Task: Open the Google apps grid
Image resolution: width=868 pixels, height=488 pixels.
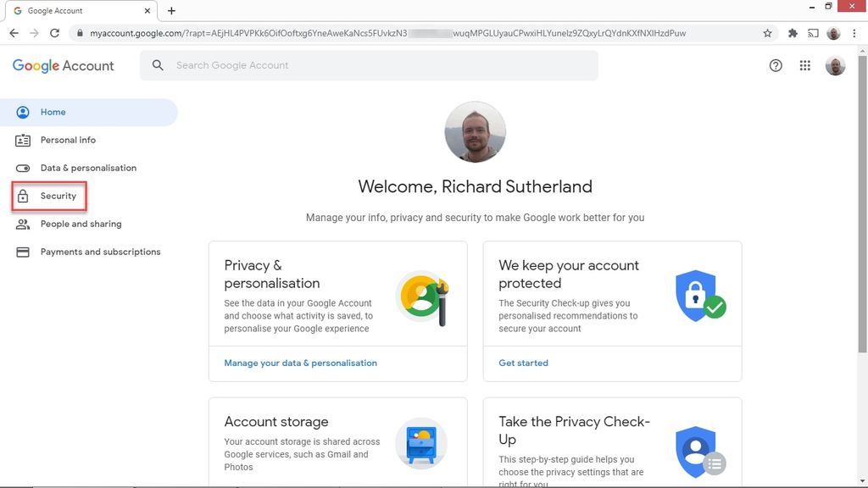Action: [x=804, y=64]
